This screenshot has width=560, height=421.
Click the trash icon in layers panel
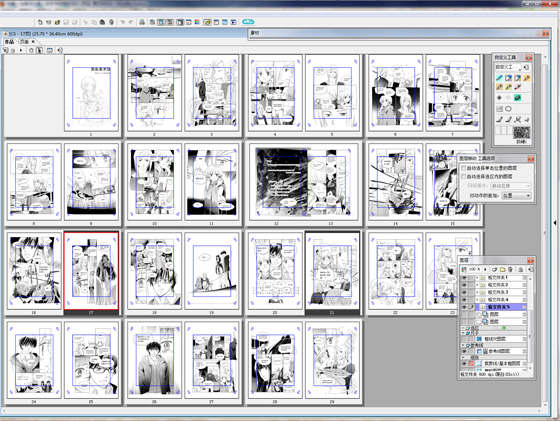pyautogui.click(x=510, y=270)
